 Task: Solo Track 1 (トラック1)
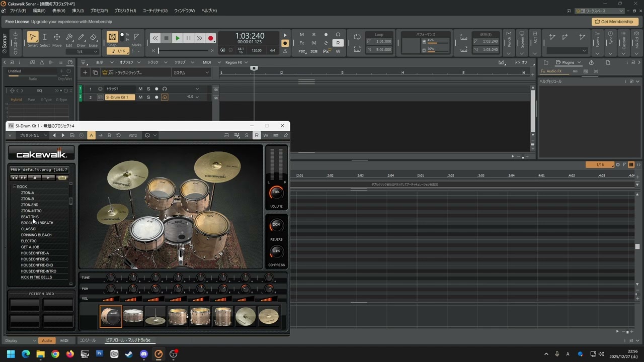click(x=148, y=89)
